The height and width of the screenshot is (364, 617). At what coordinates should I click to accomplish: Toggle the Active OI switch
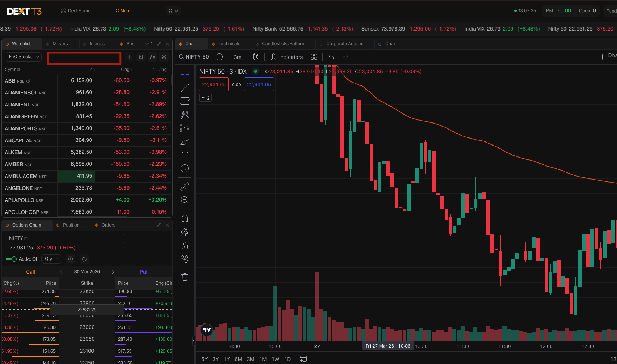[x=11, y=259]
